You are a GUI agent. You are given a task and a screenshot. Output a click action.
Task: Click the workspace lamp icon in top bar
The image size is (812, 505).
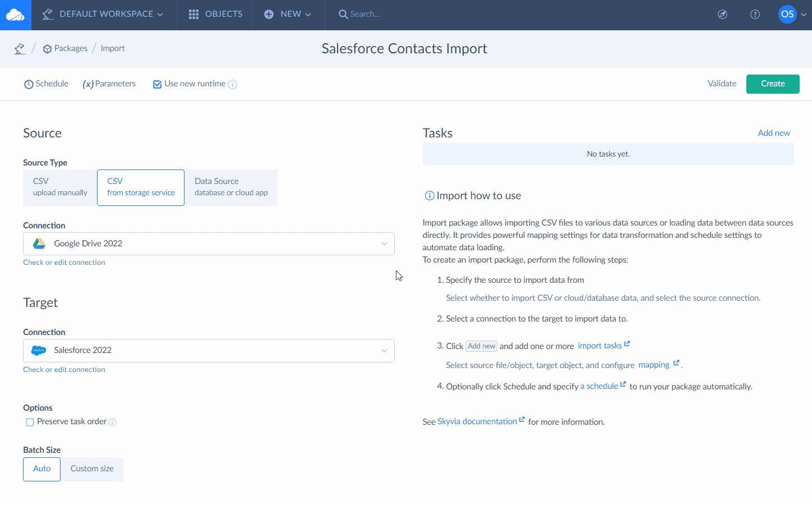point(48,14)
